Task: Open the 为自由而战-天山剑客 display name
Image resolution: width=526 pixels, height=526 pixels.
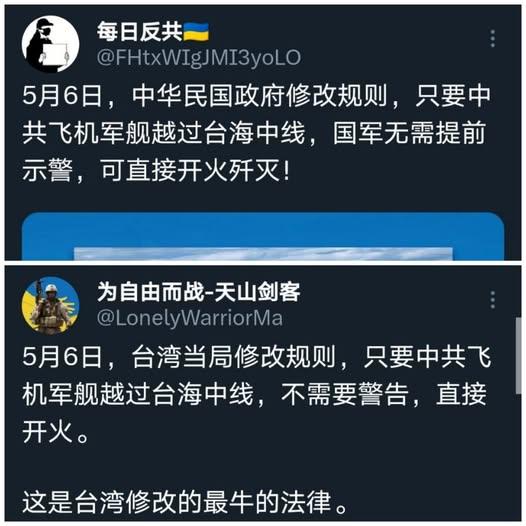Action: (x=199, y=292)
